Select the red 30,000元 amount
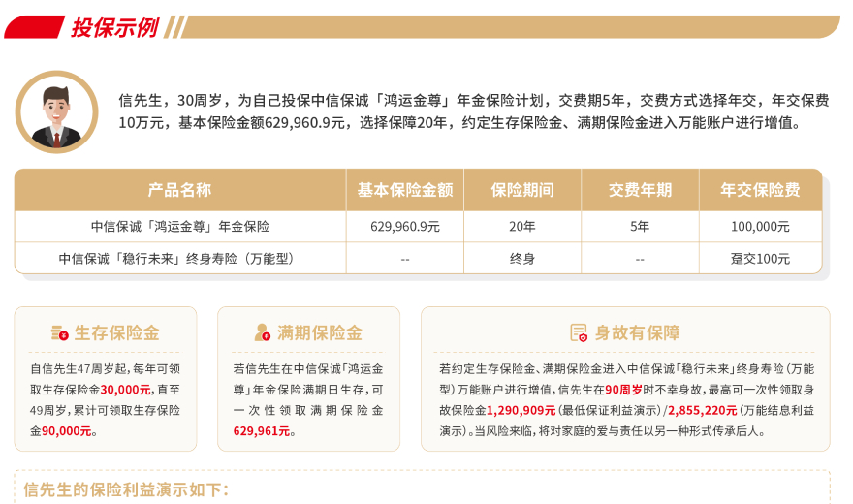Viewport: 853px width, 504px height. (126, 390)
